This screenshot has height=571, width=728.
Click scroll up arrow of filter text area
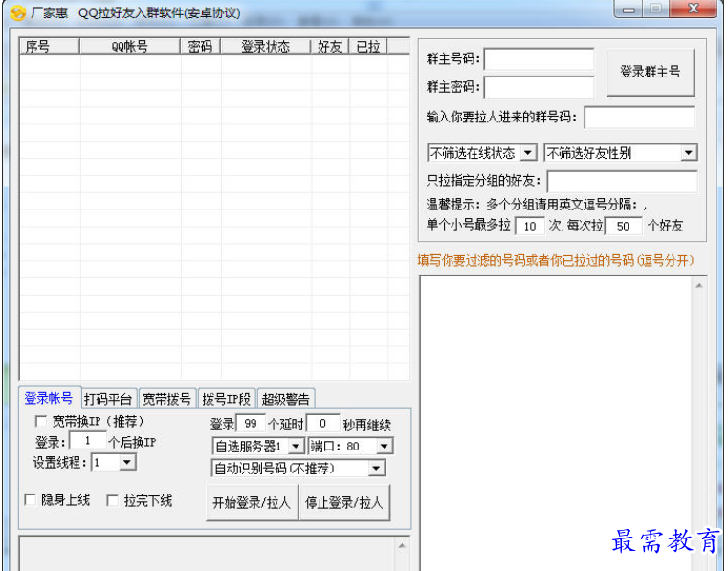pos(699,285)
